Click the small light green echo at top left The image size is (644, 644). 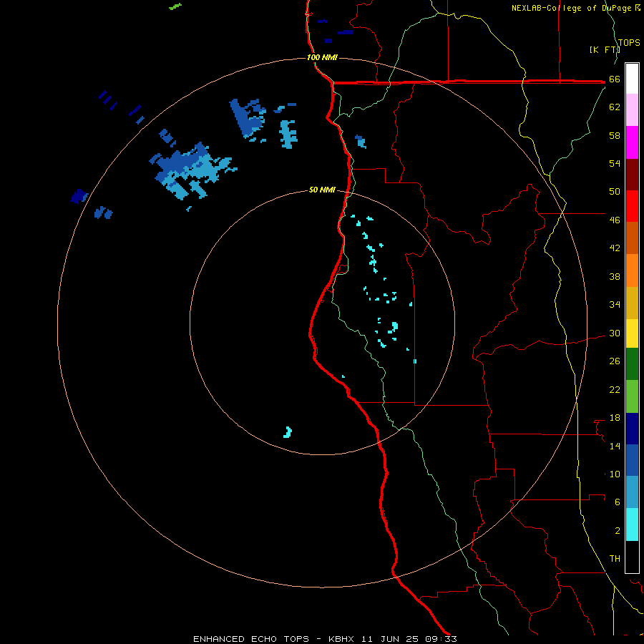tap(175, 6)
